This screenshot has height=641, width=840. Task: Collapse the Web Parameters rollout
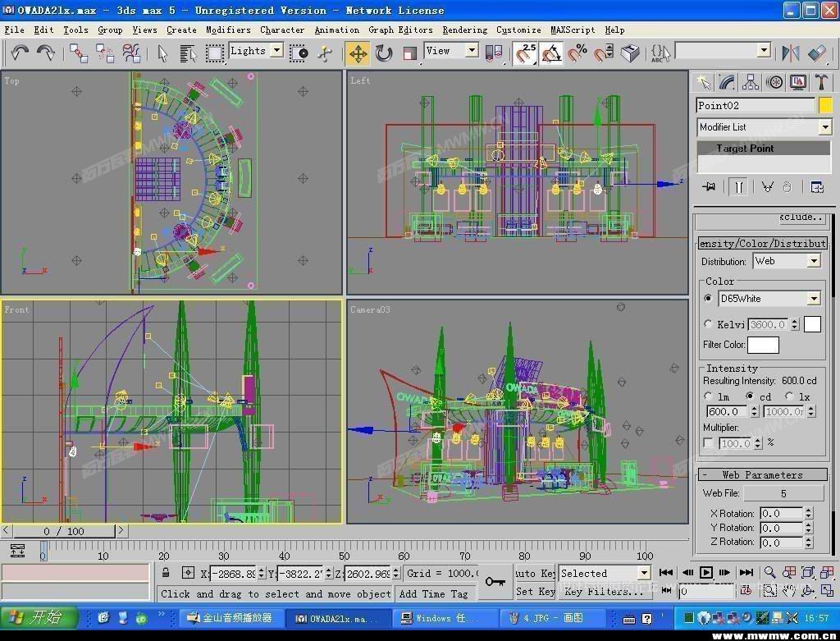pyautogui.click(x=762, y=475)
